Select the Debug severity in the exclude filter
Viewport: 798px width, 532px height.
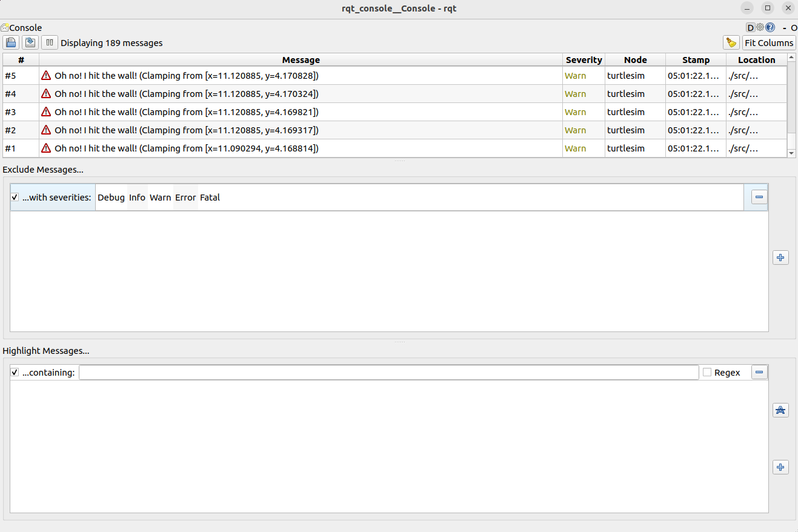pyautogui.click(x=111, y=198)
